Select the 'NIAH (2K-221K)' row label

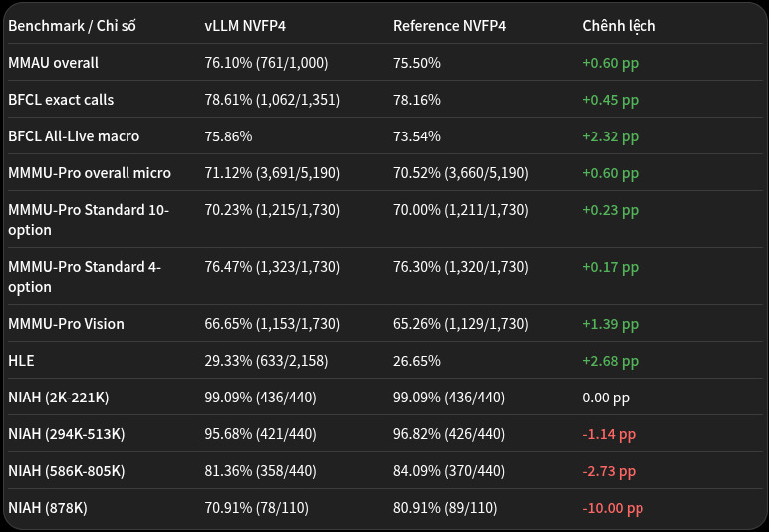click(59, 398)
